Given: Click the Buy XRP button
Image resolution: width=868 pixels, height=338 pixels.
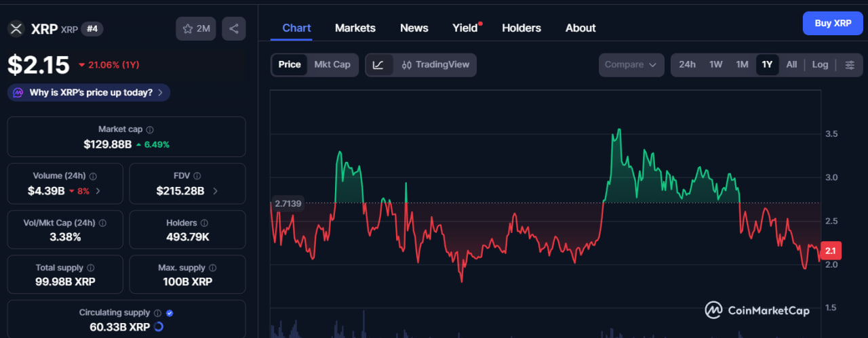Looking at the screenshot, I should click(833, 23).
